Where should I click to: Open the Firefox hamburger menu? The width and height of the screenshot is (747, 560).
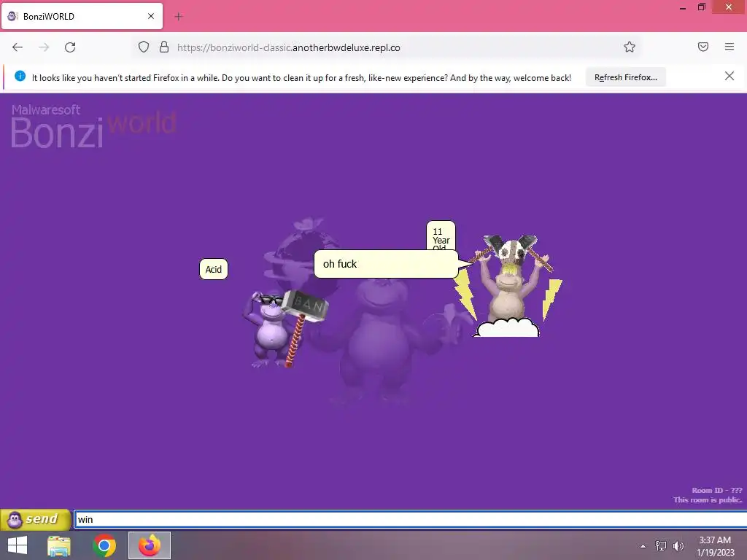click(x=729, y=47)
